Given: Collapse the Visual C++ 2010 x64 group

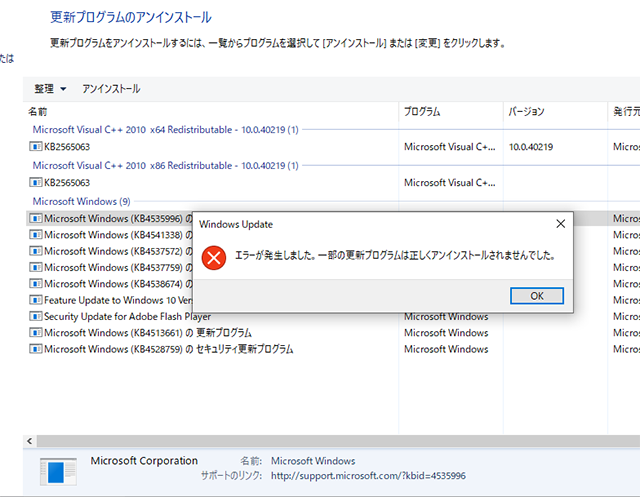Looking at the screenshot, I should click(x=165, y=130).
